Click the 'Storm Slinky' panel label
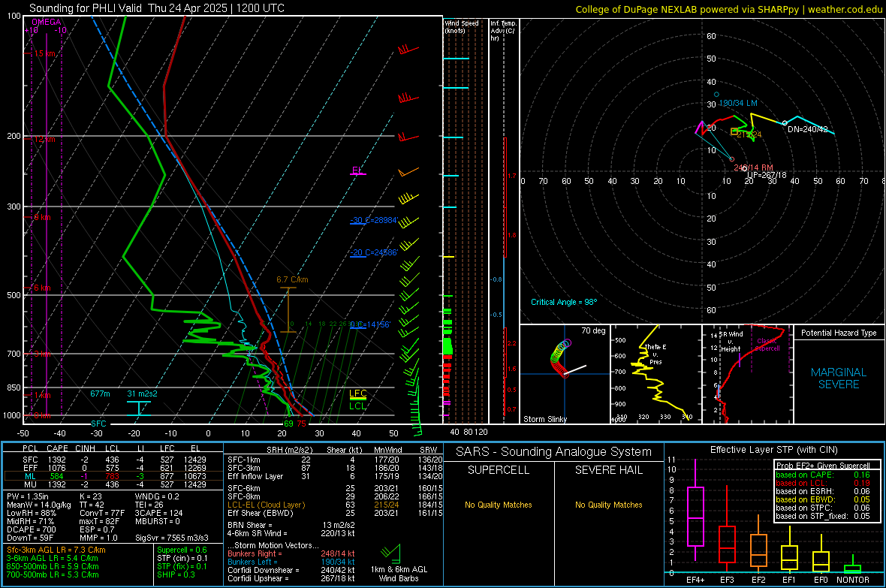Viewport: 886px width, 588px height. 545,419
